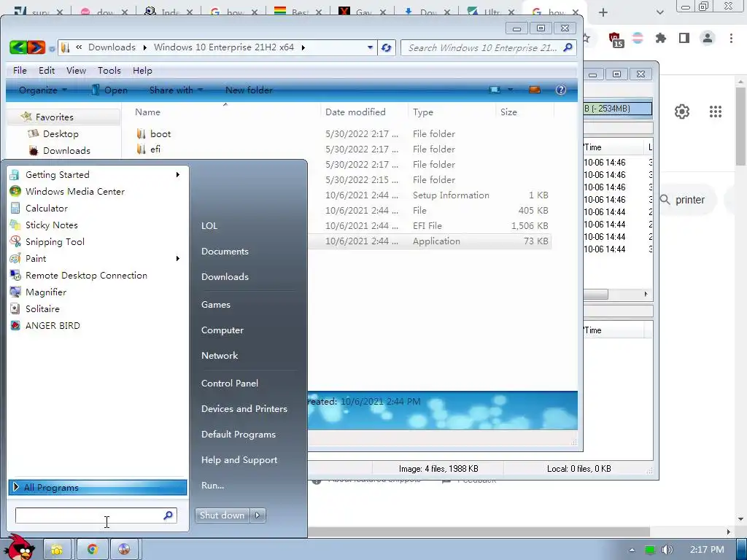Screen dimensions: 747x560
Task: Open the boot folder icon
Action: pos(141,134)
